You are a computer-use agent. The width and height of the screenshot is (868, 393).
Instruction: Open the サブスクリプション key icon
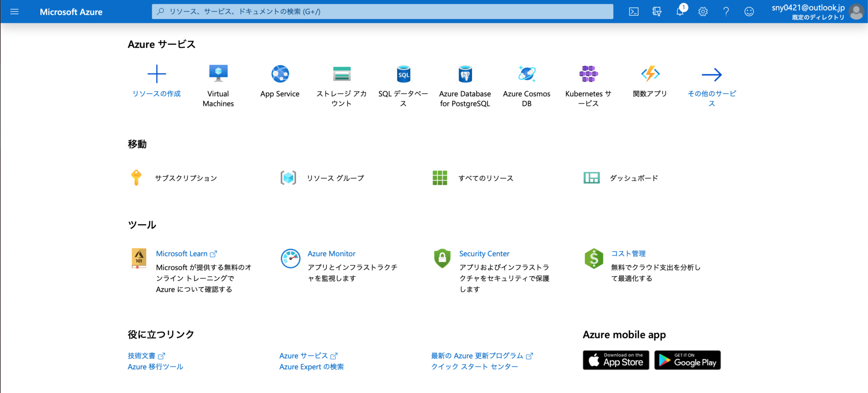pos(136,178)
